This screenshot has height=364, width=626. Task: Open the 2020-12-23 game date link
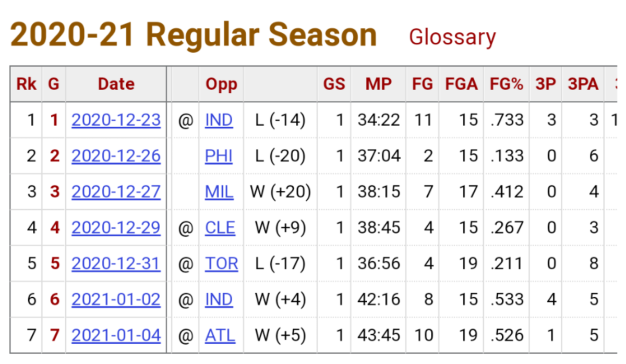(x=116, y=120)
